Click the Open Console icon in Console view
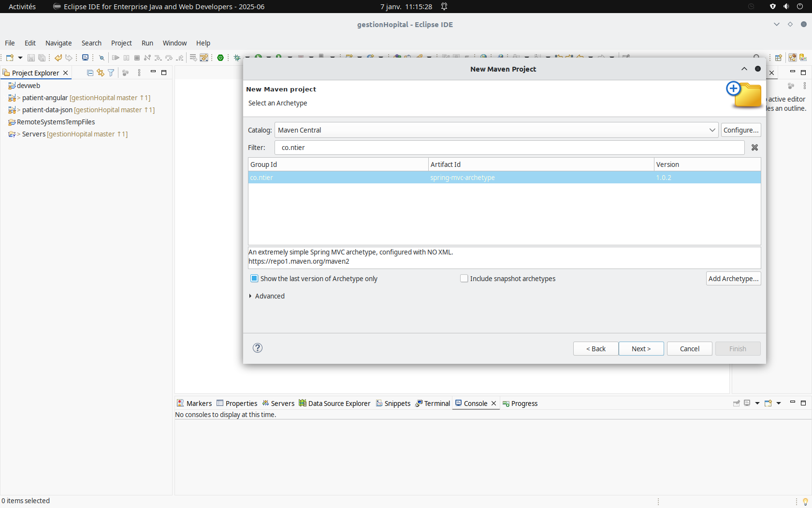This screenshot has height=508, width=812. pyautogui.click(x=768, y=403)
